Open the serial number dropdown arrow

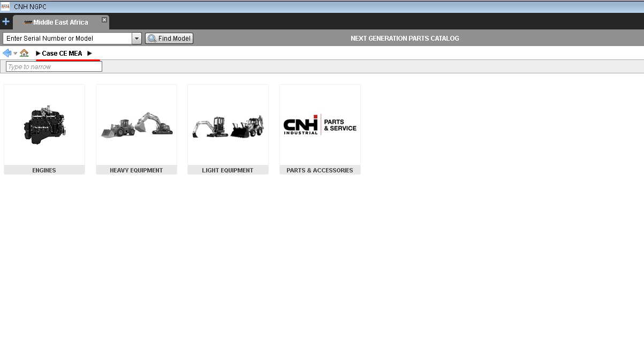[137, 39]
